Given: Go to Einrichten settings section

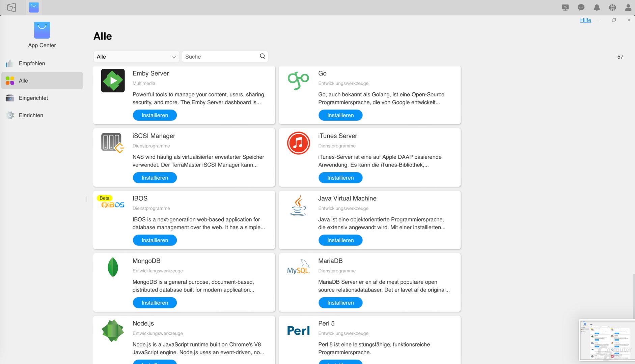Looking at the screenshot, I should coord(31,115).
